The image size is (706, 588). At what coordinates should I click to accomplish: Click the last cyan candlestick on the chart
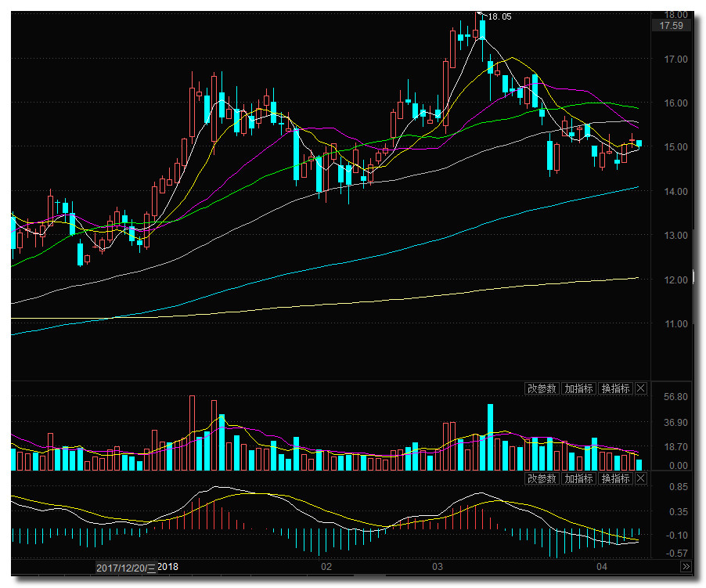(639, 143)
